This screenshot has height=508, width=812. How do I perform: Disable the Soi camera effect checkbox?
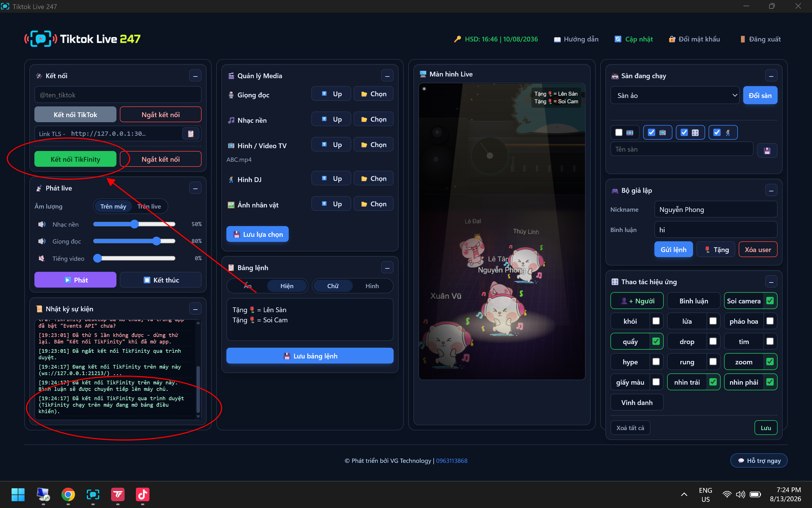pyautogui.click(x=770, y=301)
